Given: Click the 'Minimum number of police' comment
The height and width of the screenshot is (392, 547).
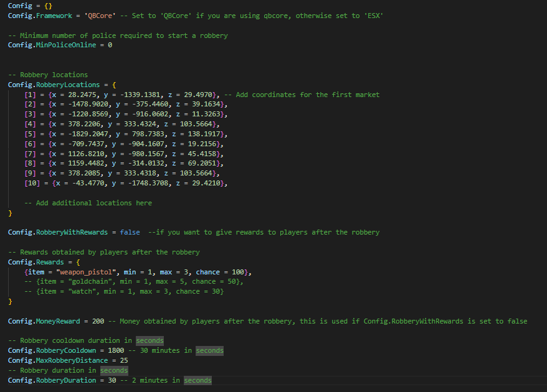Looking at the screenshot, I should pyautogui.click(x=118, y=35).
